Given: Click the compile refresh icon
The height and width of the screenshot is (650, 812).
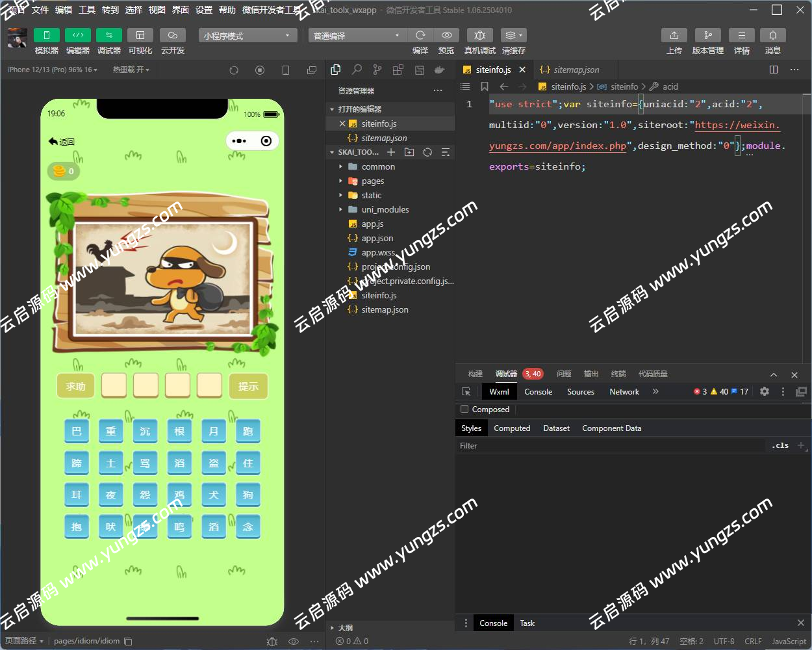Looking at the screenshot, I should (x=420, y=35).
